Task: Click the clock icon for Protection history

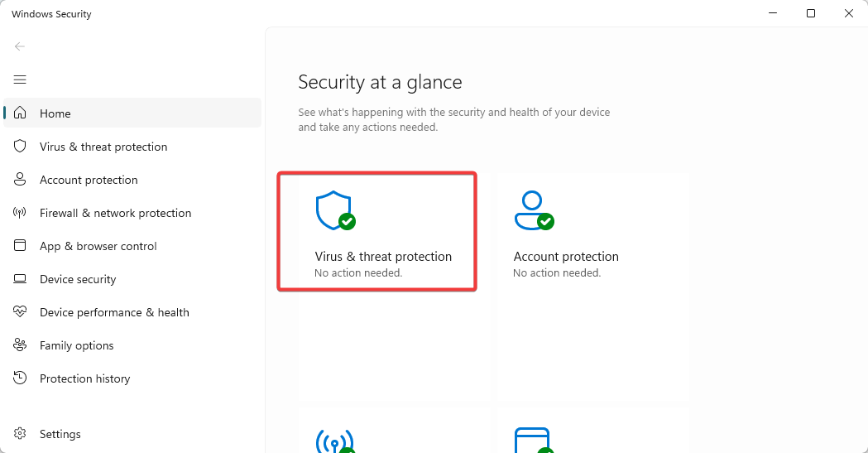Action: (x=20, y=378)
